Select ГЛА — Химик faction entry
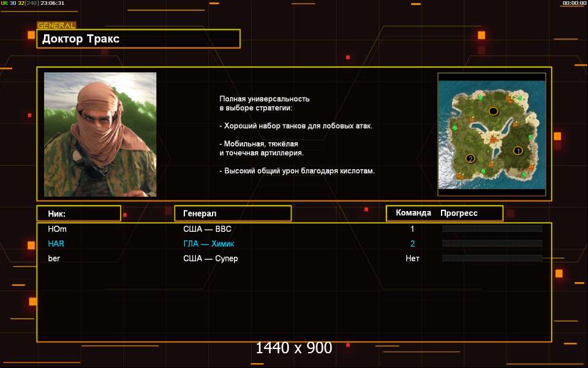Image resolution: width=588 pixels, height=368 pixels. tap(208, 243)
